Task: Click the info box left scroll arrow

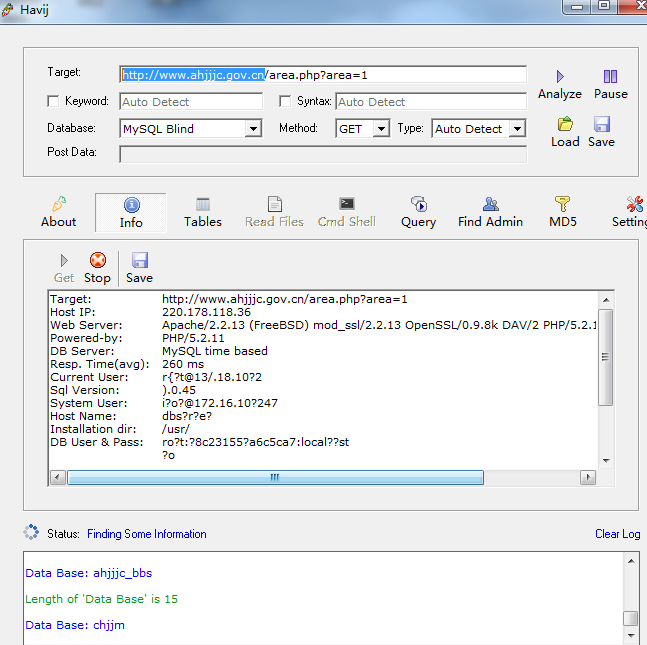Action: [57, 477]
